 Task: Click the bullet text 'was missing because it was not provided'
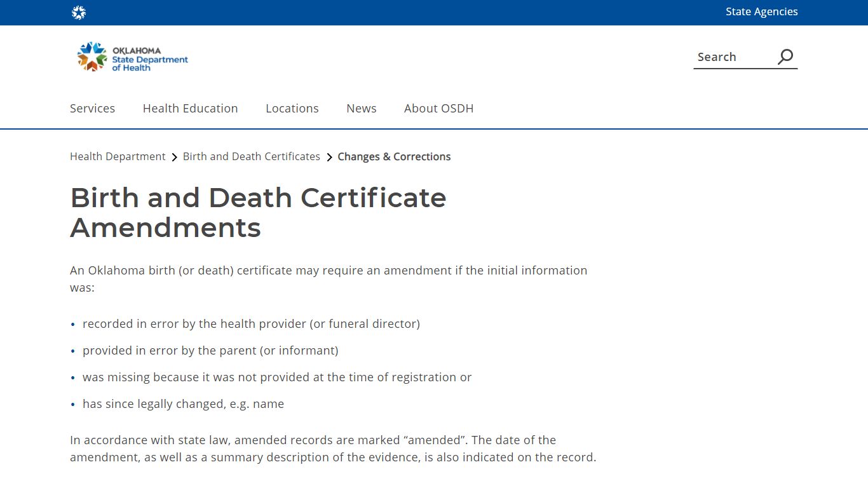click(277, 377)
